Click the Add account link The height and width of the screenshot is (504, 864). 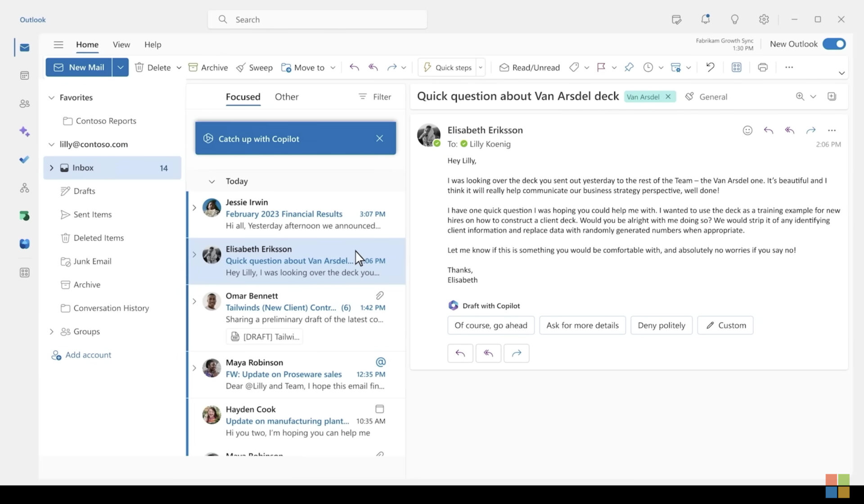(88, 355)
